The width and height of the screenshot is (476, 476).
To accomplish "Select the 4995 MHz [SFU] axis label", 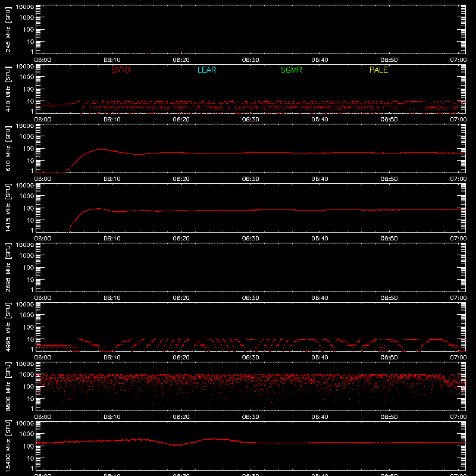I will [x=8, y=327].
